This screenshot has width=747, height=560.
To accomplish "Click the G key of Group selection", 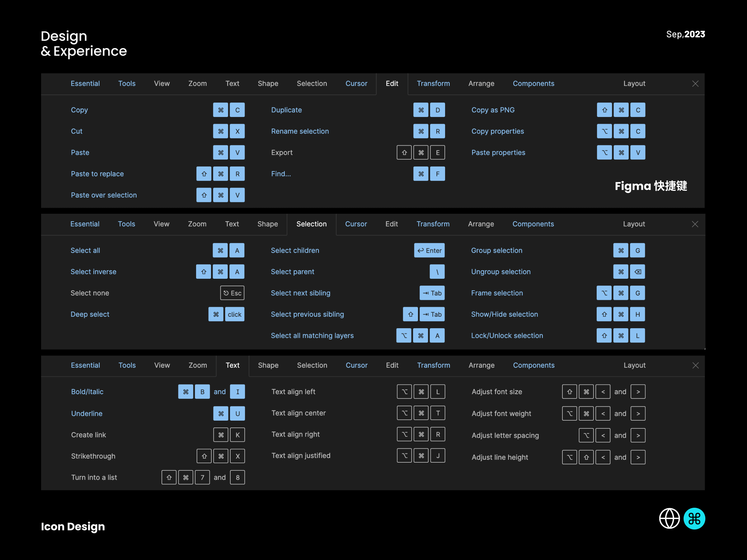I will pyautogui.click(x=637, y=250).
